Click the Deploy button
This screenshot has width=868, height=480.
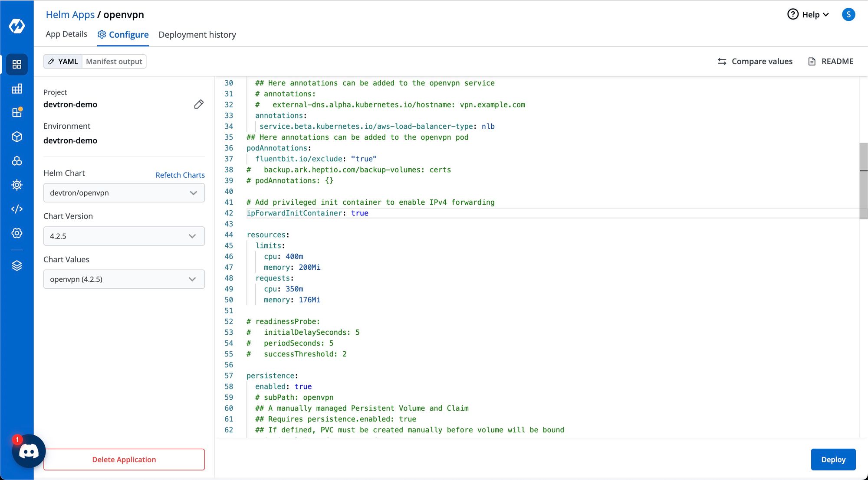pyautogui.click(x=833, y=460)
